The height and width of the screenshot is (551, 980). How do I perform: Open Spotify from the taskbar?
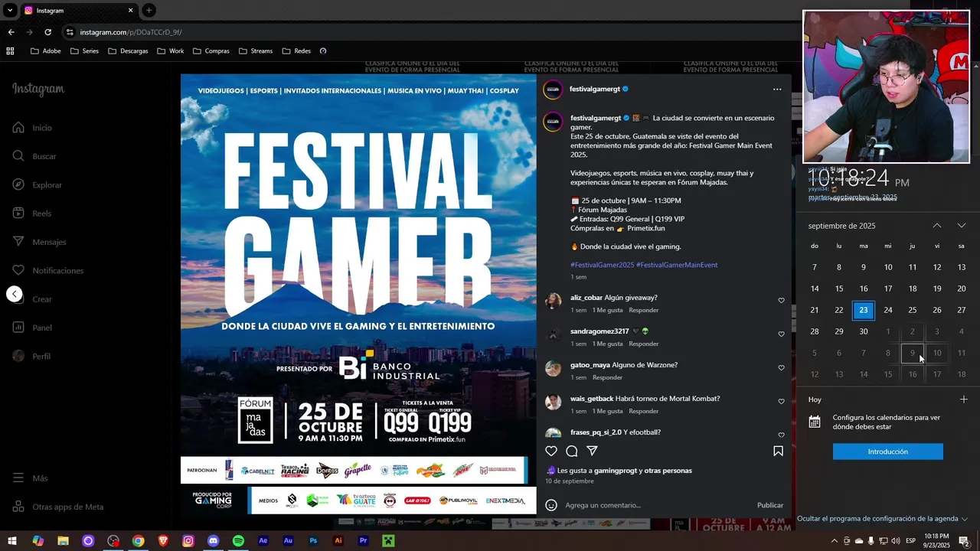[238, 541]
